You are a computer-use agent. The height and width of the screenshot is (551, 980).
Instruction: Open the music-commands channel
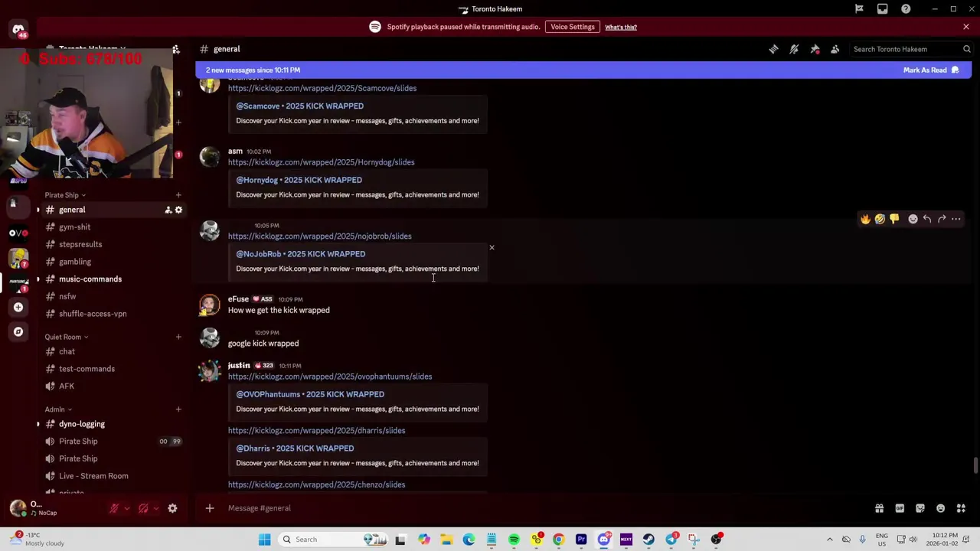pos(90,279)
